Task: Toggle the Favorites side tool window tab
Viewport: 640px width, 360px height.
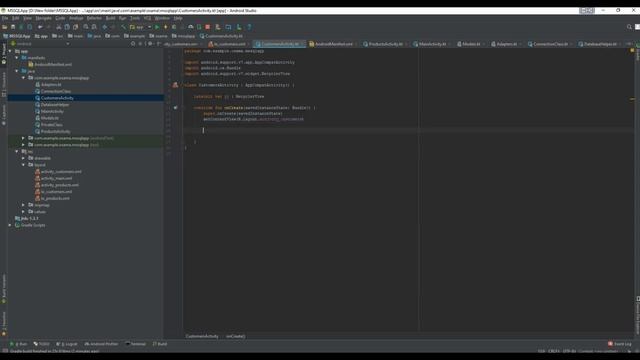Action: pos(4,323)
